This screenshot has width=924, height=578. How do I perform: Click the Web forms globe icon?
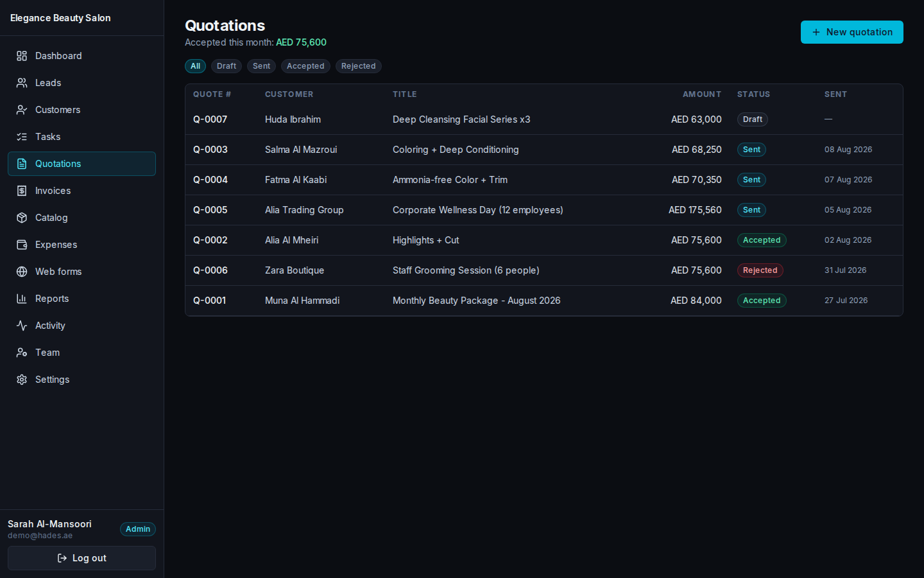click(x=22, y=272)
